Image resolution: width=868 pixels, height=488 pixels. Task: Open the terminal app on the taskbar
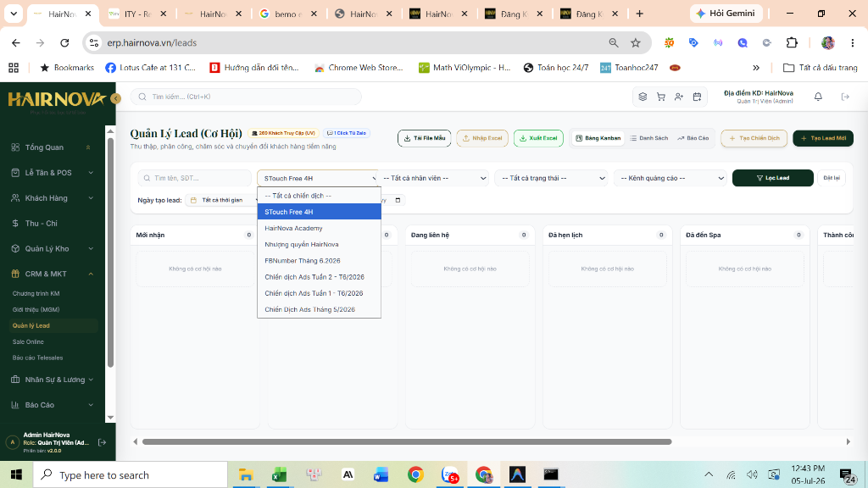[x=551, y=474]
